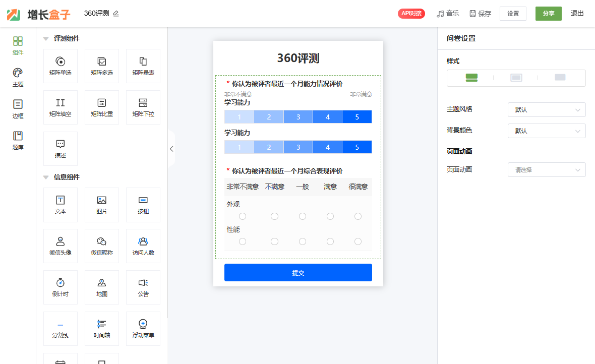
Task: Select 不满意 radio for 外观
Action: click(x=274, y=216)
